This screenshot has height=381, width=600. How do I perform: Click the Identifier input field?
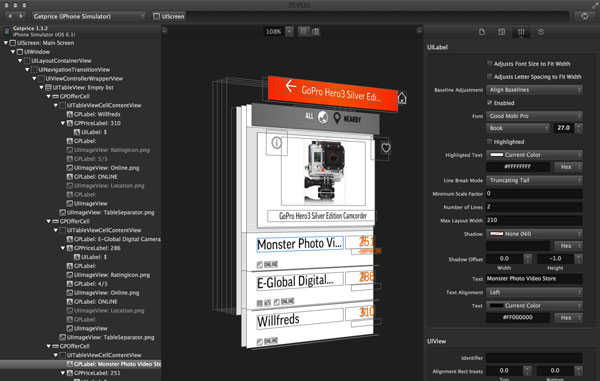(534, 358)
